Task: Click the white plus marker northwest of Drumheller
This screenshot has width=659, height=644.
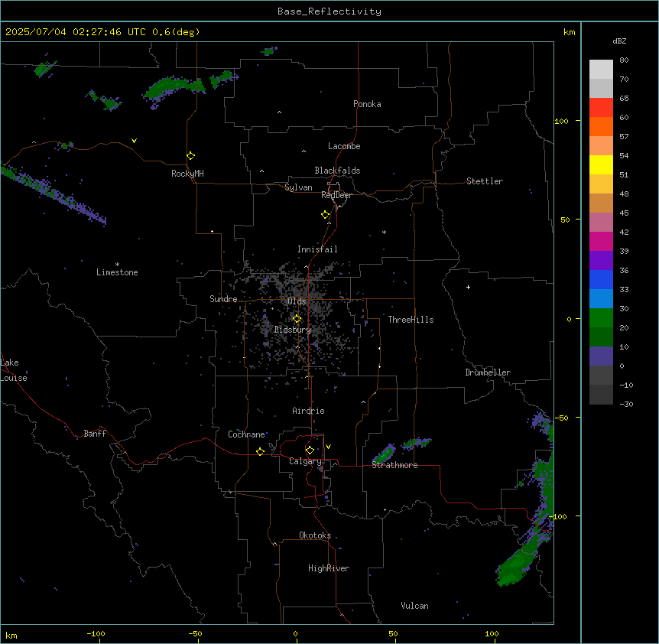Action: [x=468, y=287]
